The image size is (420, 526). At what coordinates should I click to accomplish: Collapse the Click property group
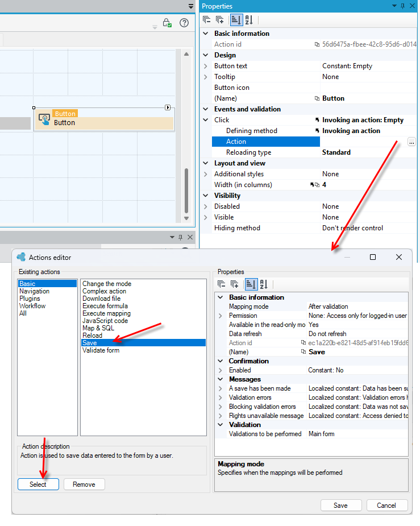coord(206,120)
